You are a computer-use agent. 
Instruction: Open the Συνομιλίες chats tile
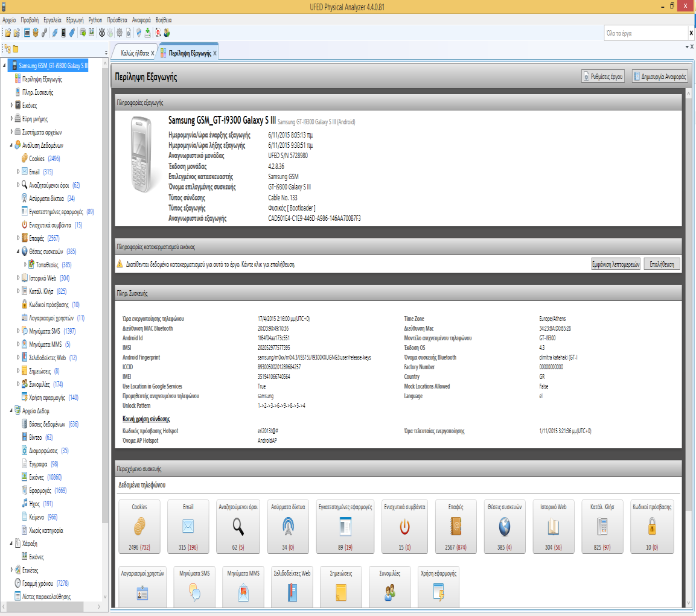coord(390,586)
